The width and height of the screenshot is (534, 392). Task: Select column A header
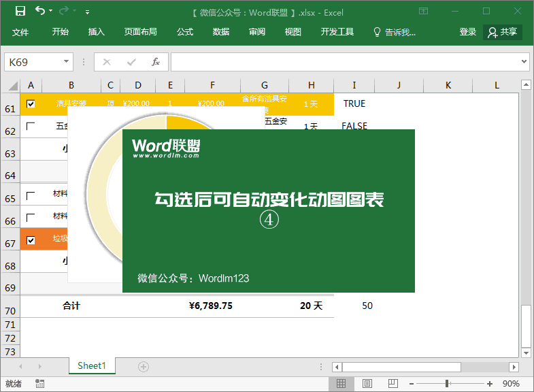point(31,85)
